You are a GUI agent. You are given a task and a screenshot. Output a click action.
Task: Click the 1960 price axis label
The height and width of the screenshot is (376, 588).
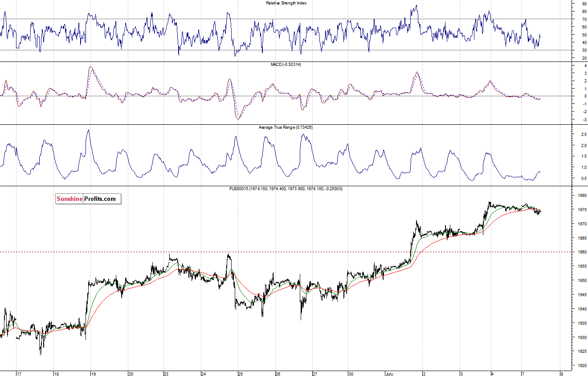582,252
